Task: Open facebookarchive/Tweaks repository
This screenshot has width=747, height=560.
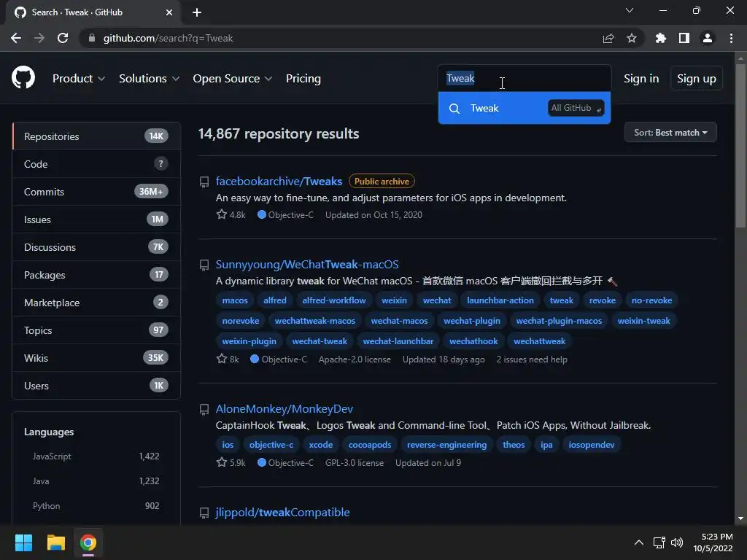Action: tap(279, 182)
